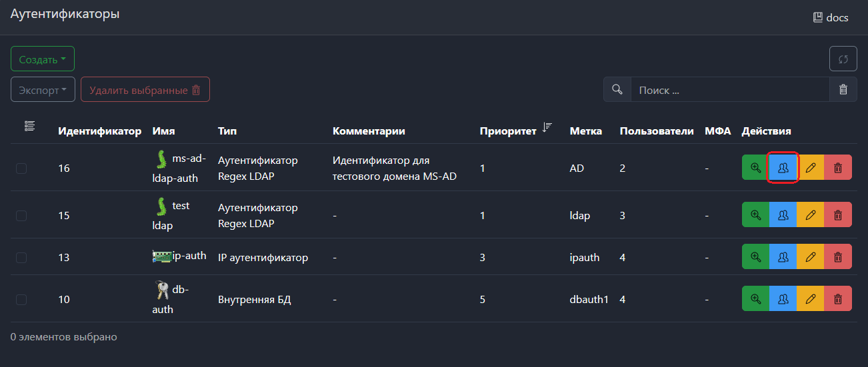Open the Создать dropdown
The height and width of the screenshot is (367, 868).
coord(42,59)
